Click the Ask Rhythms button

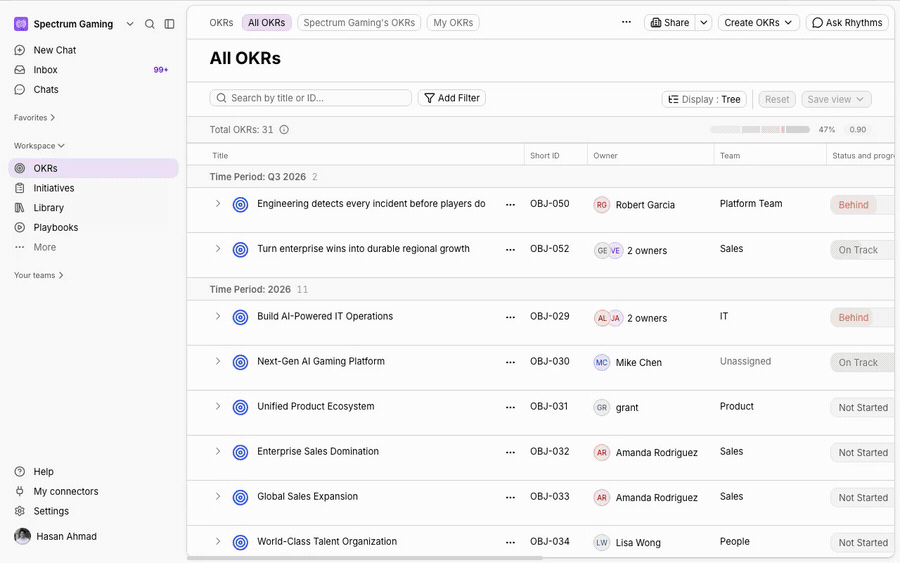[x=847, y=23]
